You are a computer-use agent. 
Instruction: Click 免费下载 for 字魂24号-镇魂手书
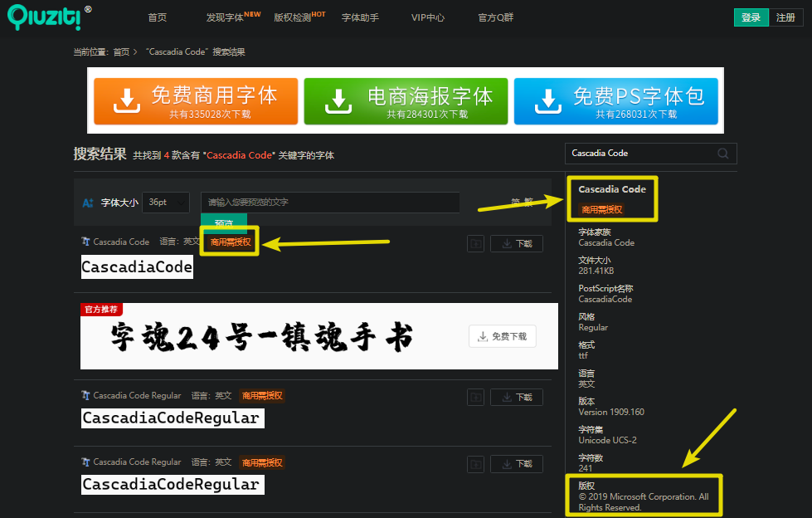point(502,337)
